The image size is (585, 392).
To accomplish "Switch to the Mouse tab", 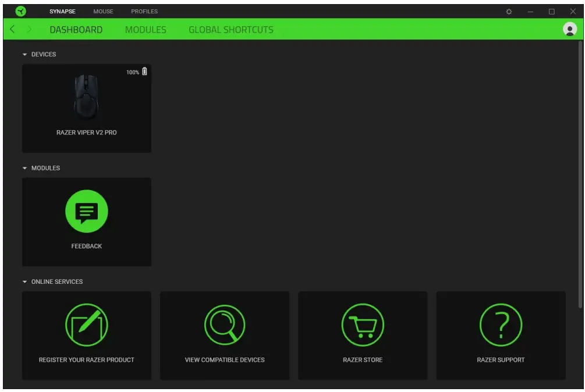I will coord(104,11).
